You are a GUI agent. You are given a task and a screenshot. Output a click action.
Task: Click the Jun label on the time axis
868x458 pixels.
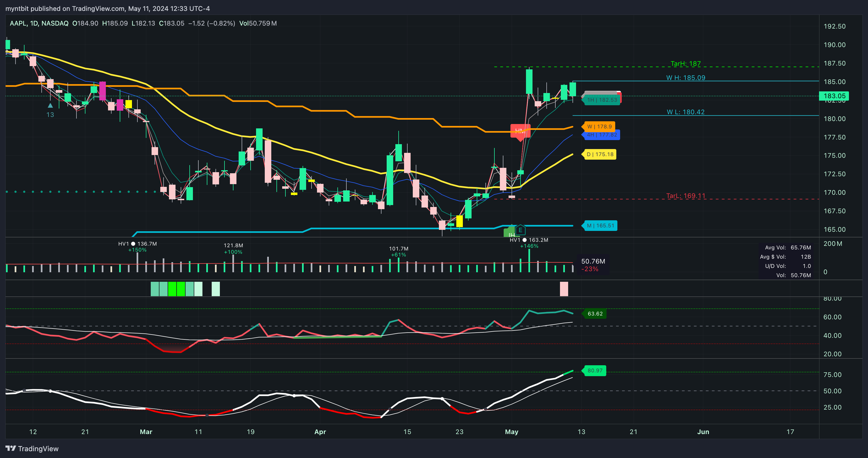pos(703,432)
